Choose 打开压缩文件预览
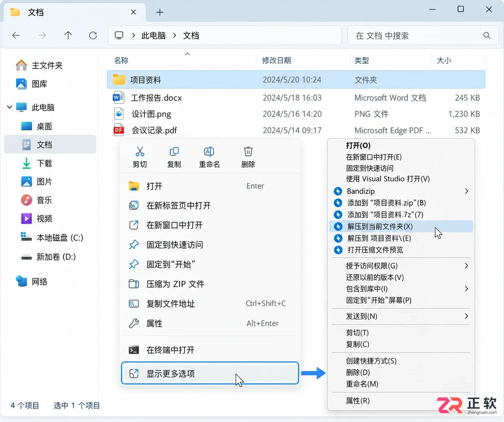The width and height of the screenshot is (504, 422). coord(401,250)
